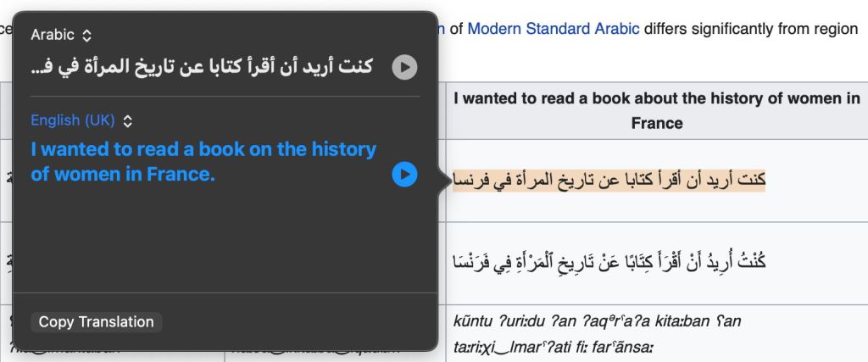Image resolution: width=868 pixels, height=362 pixels.
Task: Click the up-down chevron beside Arabic
Action: pyautogui.click(x=86, y=36)
